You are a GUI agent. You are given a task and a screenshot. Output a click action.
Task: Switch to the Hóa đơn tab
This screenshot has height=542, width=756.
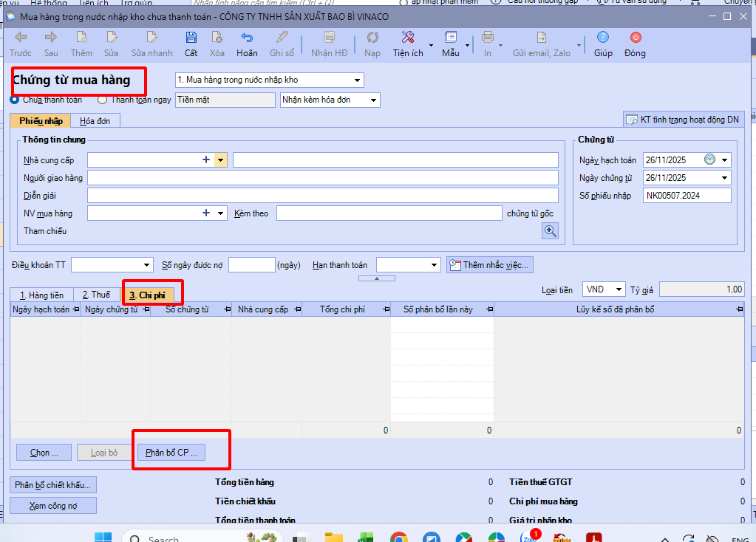[x=95, y=120]
